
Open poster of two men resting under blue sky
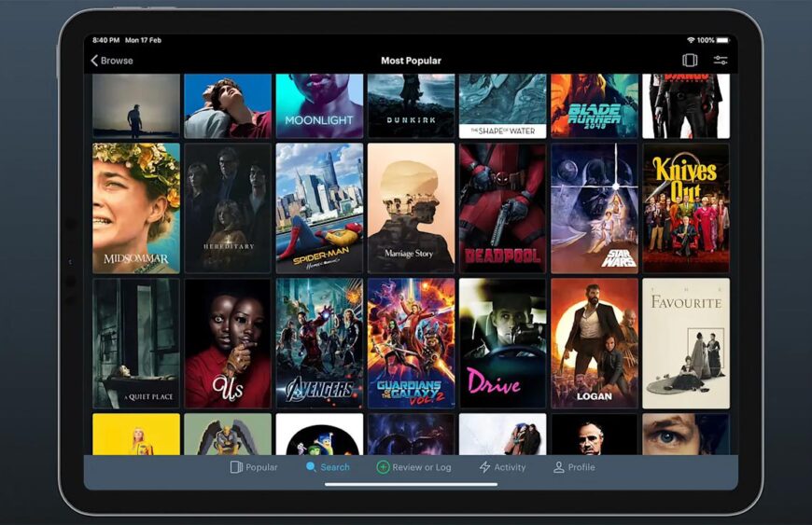coord(228,105)
